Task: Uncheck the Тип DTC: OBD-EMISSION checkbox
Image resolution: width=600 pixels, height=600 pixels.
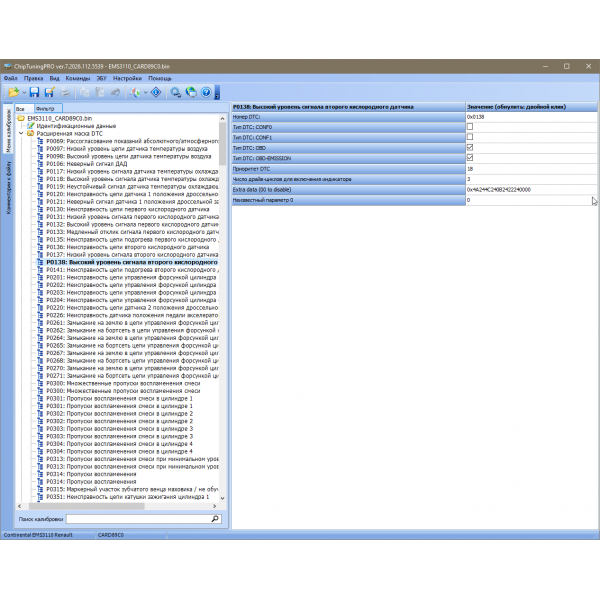Action: tap(470, 158)
